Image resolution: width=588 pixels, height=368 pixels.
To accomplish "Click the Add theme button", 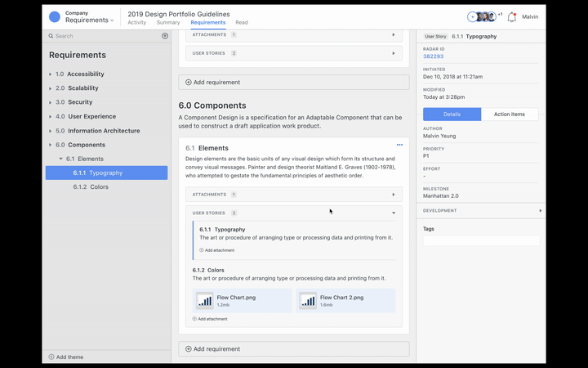I will click(x=66, y=357).
